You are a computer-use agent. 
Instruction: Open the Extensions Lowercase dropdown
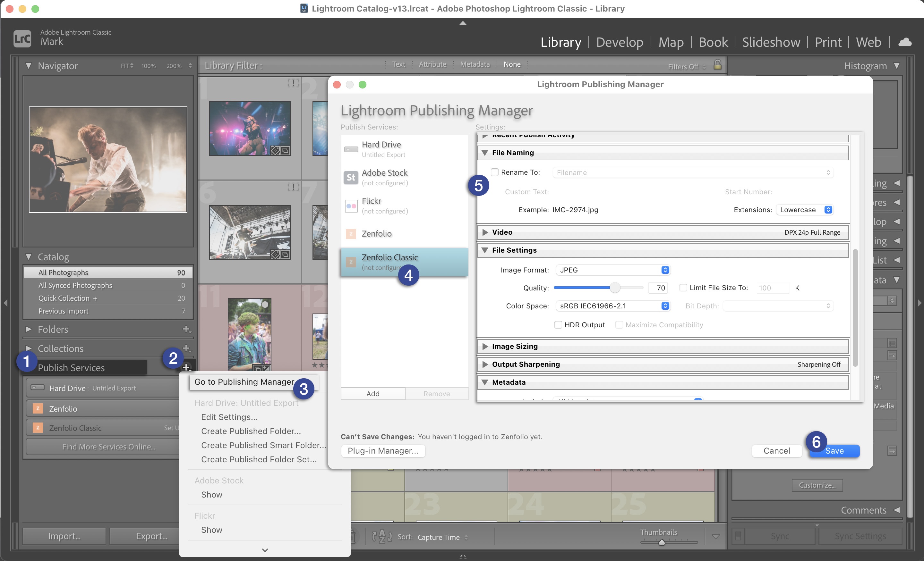(x=805, y=210)
